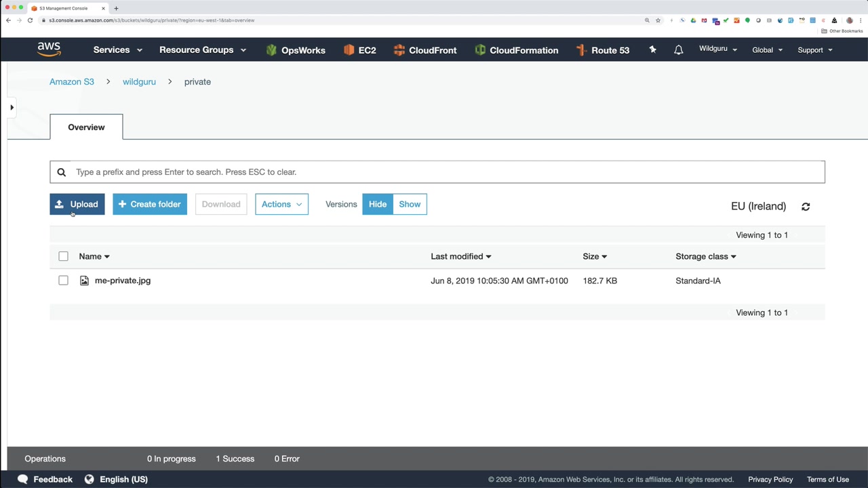Expand the Services menu
The height and width of the screenshot is (488, 868).
click(118, 50)
